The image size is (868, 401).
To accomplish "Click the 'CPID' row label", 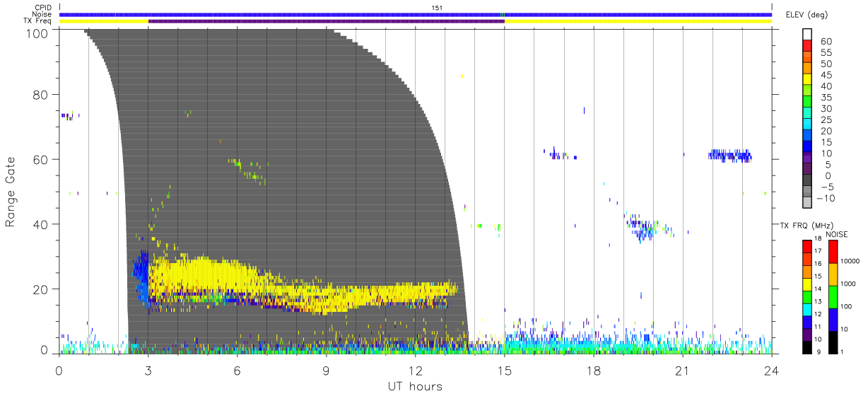I will 43,8.
